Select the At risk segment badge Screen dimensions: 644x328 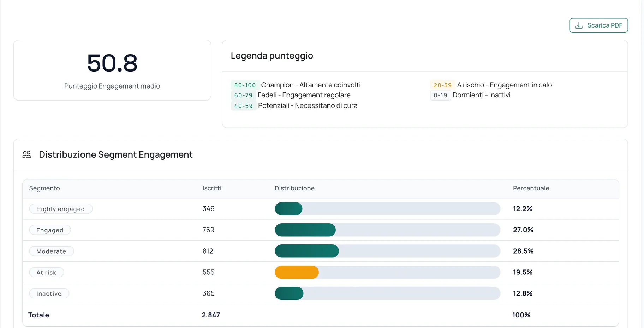pyautogui.click(x=46, y=272)
